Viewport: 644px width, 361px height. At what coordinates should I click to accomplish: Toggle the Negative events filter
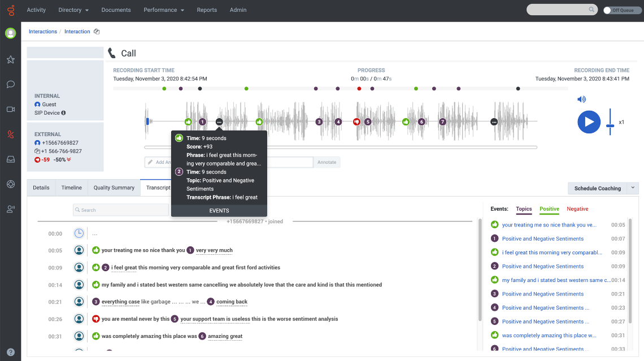[577, 209]
